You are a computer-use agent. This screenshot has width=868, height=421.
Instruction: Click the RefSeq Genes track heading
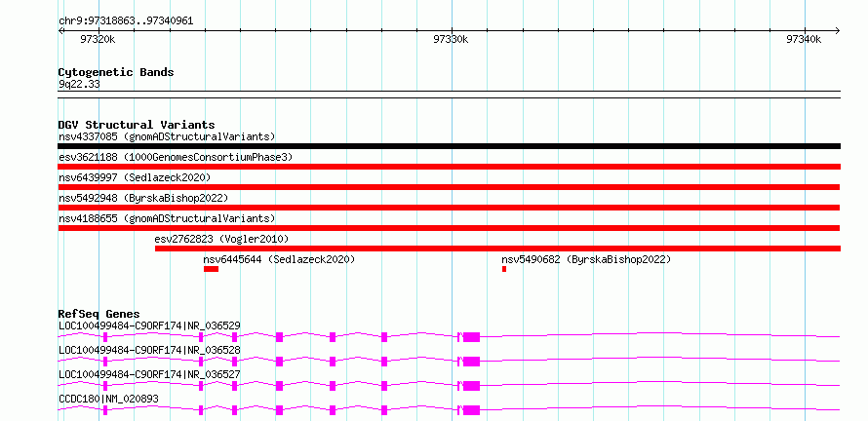[99, 314]
